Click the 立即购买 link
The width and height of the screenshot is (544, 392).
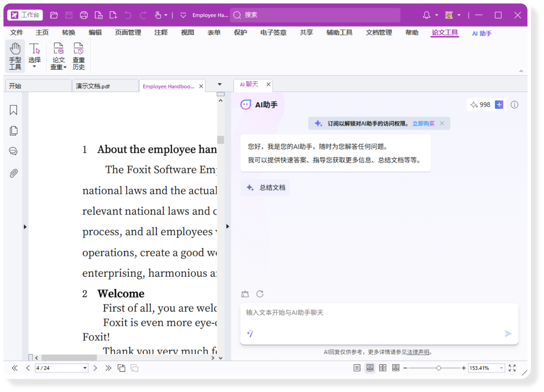[x=423, y=123]
